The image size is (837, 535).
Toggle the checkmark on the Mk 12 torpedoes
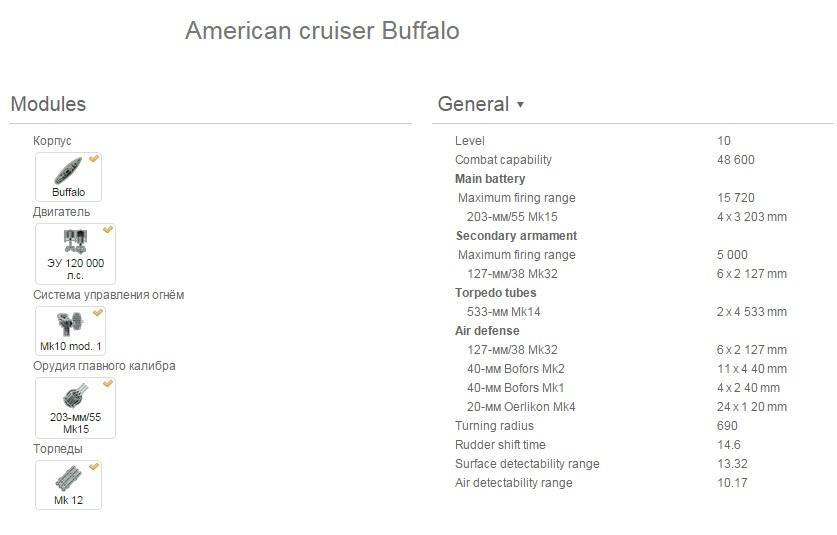tap(94, 467)
